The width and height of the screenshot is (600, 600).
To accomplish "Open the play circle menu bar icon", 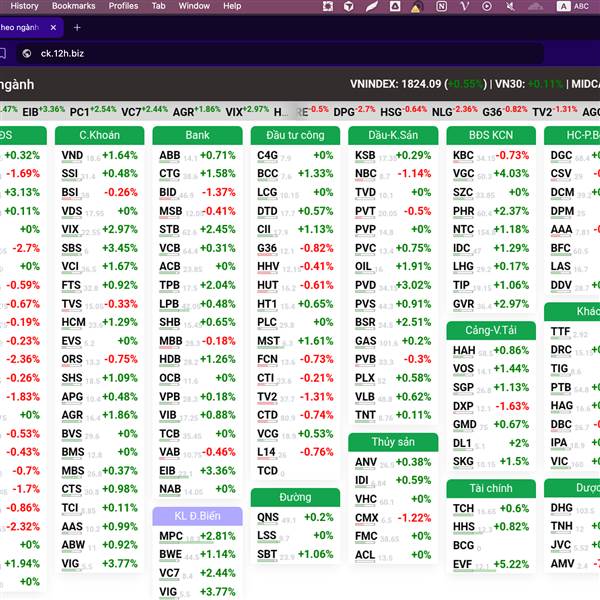I will coord(487,6).
